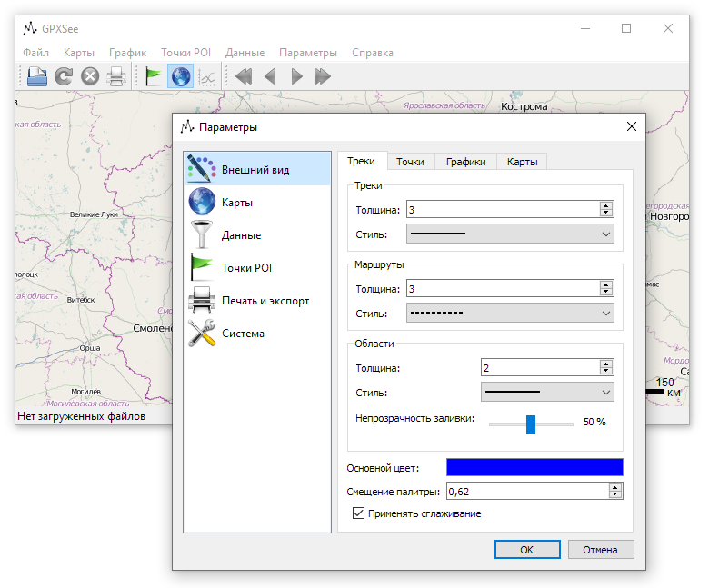Click GPXSee app icon in title bar
Image resolution: width=709 pixels, height=588 pixels.
coord(30,28)
